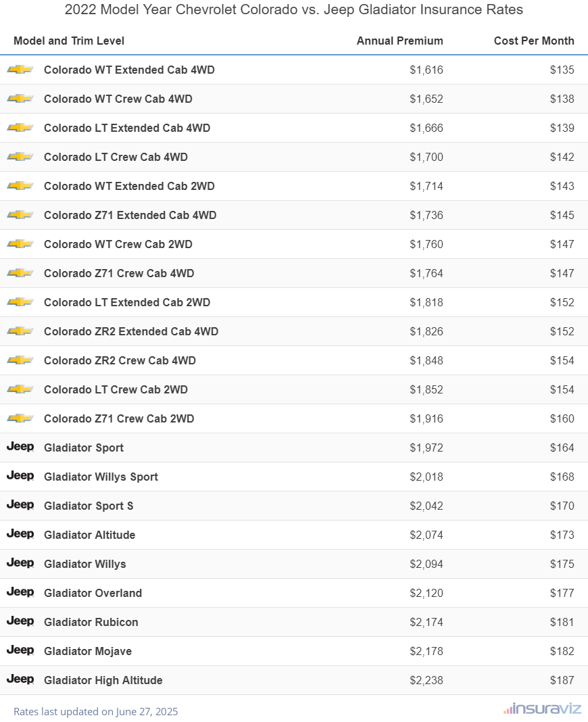Click Chevrolet logo beside Colorado WT Crew Cab 4WD
The height and width of the screenshot is (722, 588).
(x=20, y=99)
